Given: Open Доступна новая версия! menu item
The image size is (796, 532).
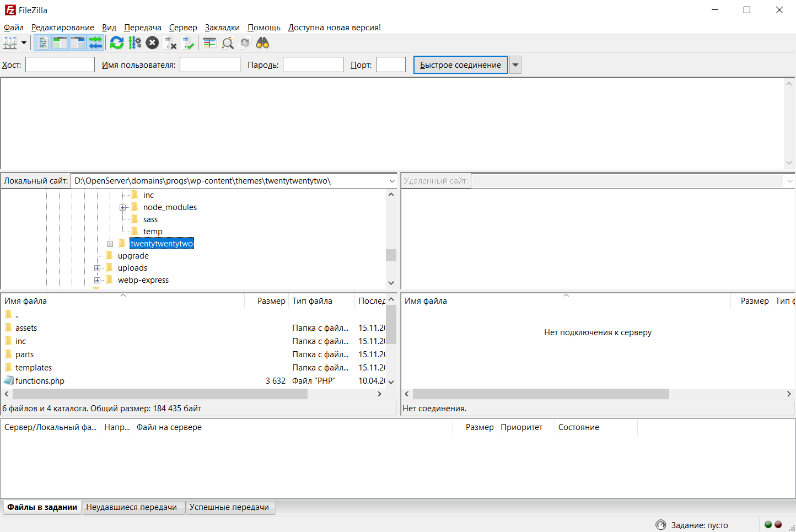Looking at the screenshot, I should coord(334,28).
